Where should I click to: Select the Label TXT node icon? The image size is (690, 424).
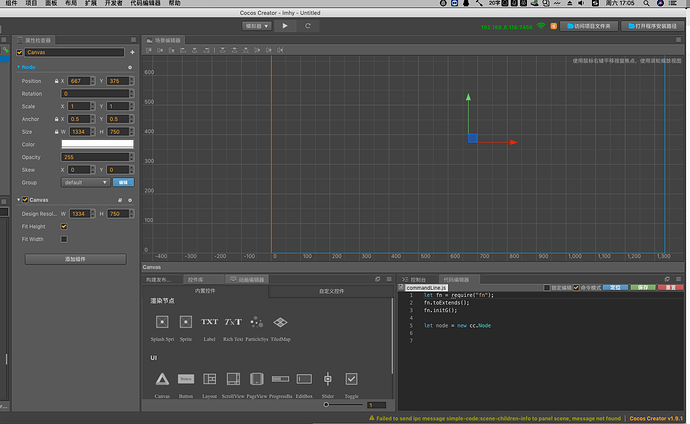(x=209, y=322)
